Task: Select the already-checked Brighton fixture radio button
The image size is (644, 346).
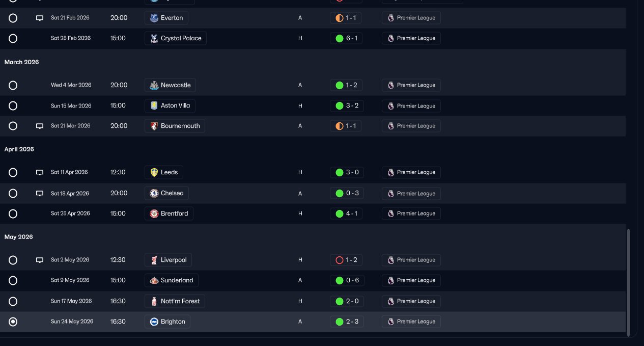Action: (x=13, y=322)
